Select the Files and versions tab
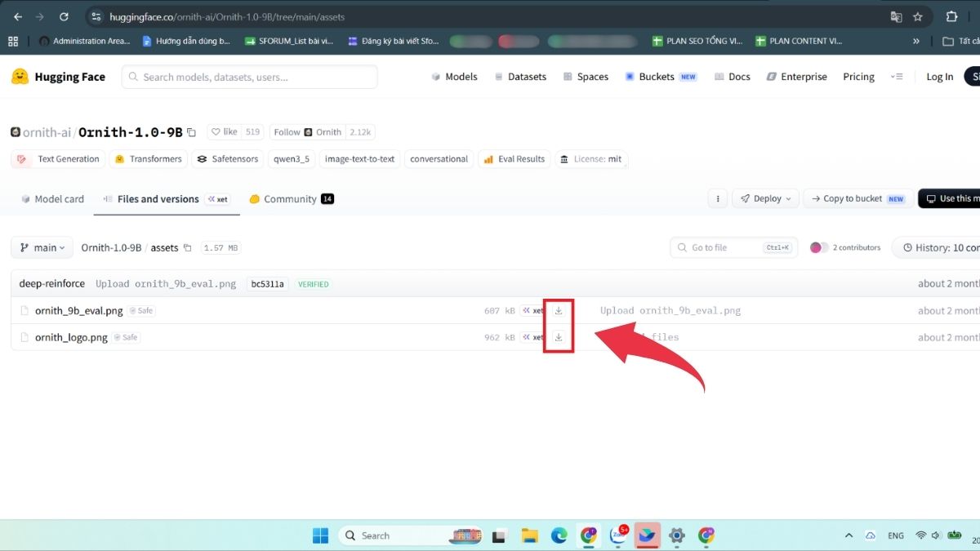Viewport: 980px width, 551px height. [167, 199]
